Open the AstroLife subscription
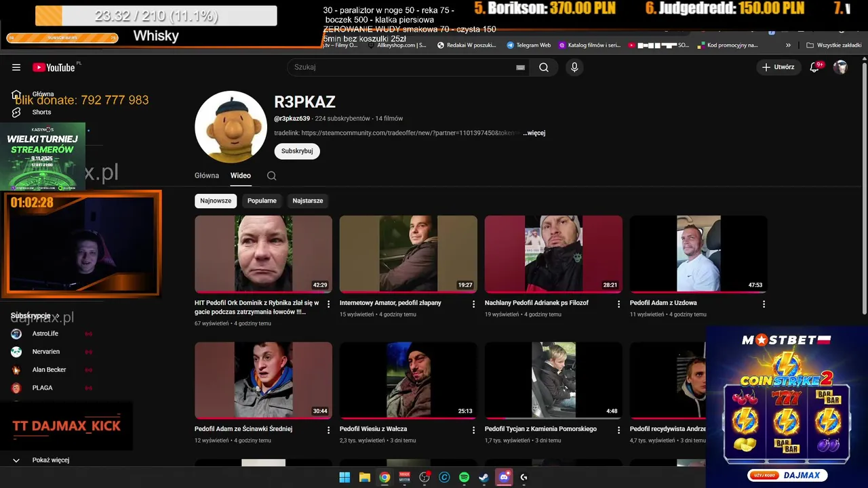This screenshot has height=488, width=868. coord(45,333)
